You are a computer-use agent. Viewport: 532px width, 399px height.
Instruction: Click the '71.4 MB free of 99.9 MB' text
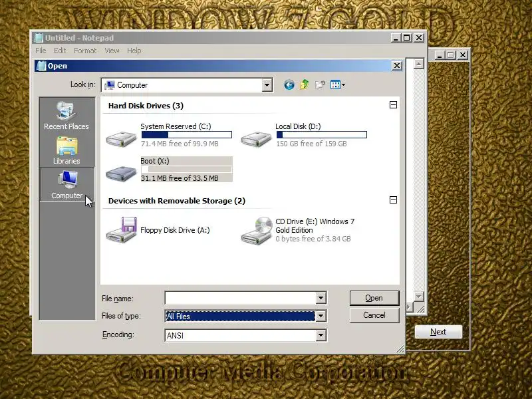coord(180,144)
